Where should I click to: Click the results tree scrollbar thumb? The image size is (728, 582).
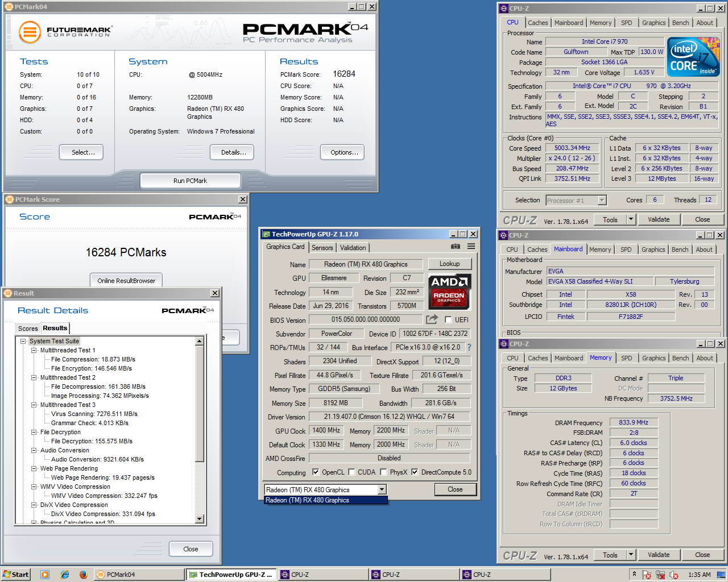click(200, 404)
